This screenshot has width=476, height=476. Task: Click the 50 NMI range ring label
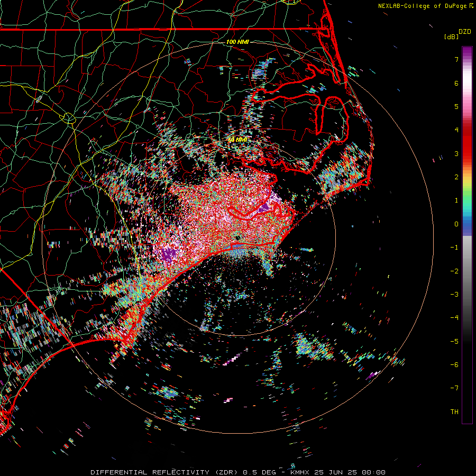tap(237, 140)
